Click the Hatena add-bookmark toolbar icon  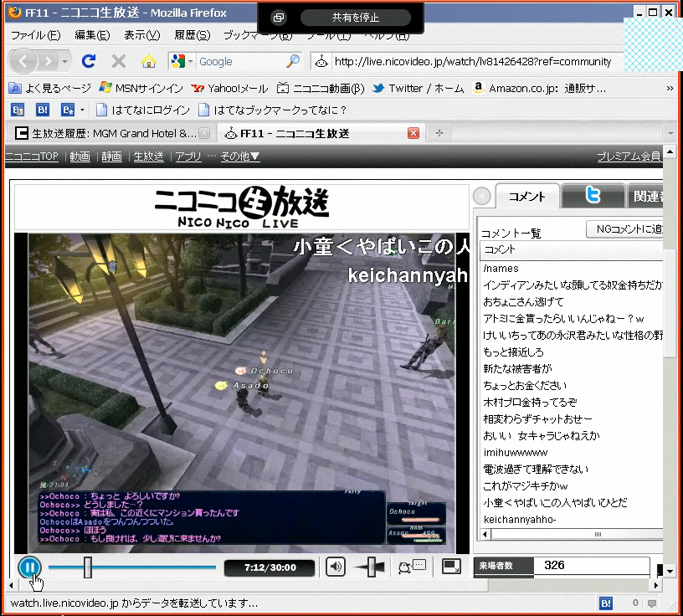click(x=68, y=110)
